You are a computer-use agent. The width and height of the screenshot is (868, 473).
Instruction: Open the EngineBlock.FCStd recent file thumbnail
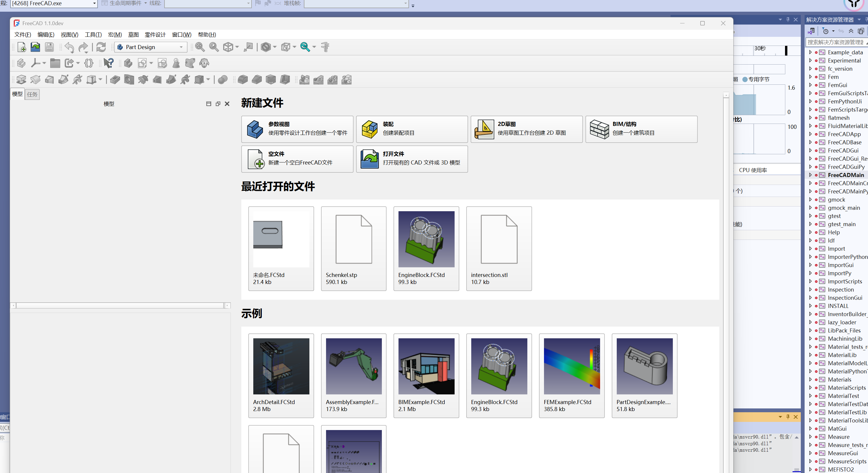[x=426, y=240]
